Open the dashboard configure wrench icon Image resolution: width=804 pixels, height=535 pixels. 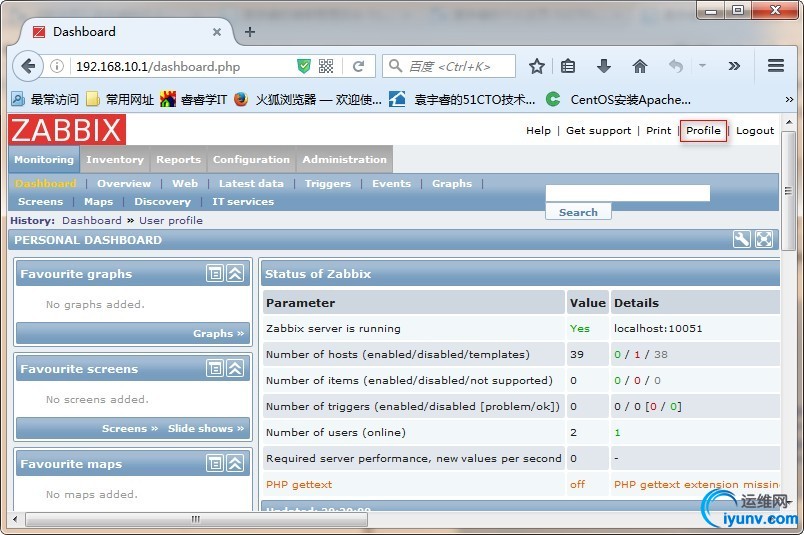pos(741,239)
